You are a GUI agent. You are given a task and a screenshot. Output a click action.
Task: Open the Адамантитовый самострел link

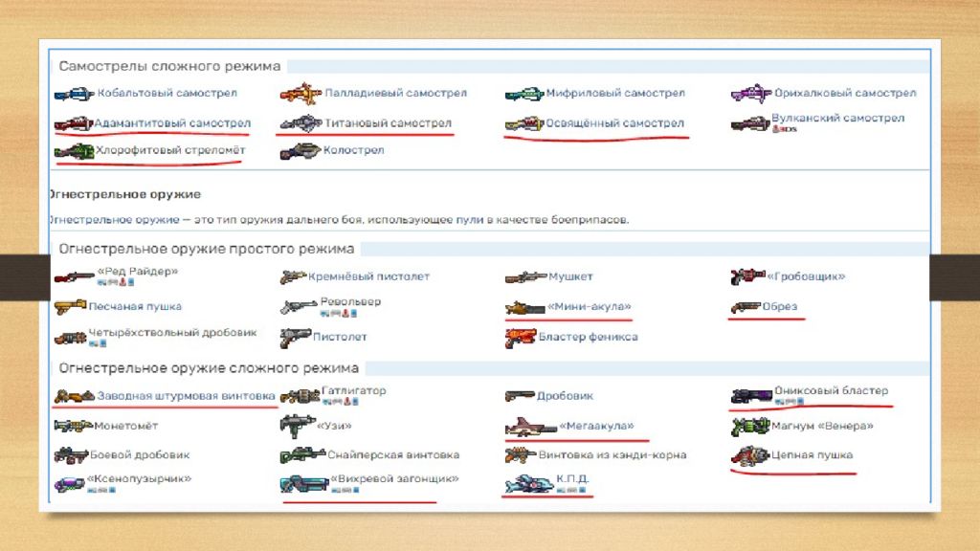coord(172,123)
